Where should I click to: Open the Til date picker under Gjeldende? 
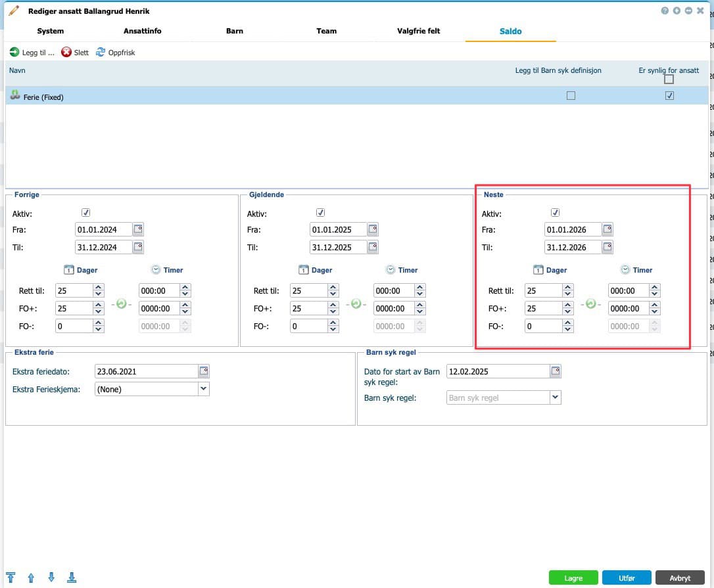(x=373, y=247)
